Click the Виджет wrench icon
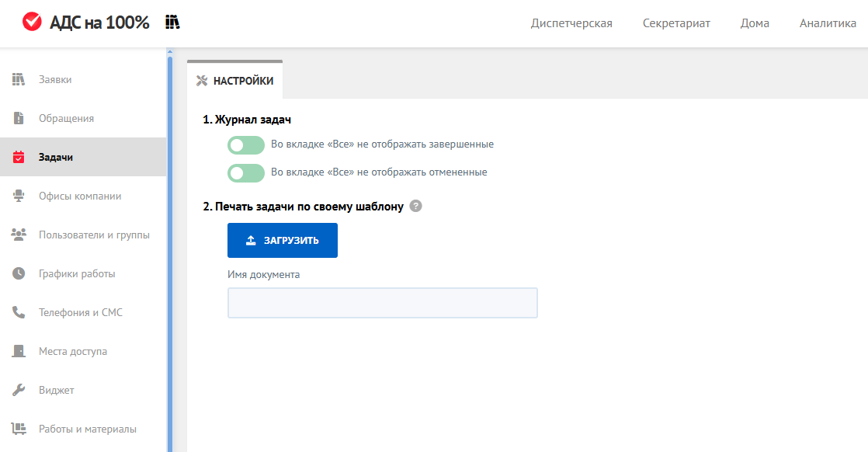 [x=19, y=390]
